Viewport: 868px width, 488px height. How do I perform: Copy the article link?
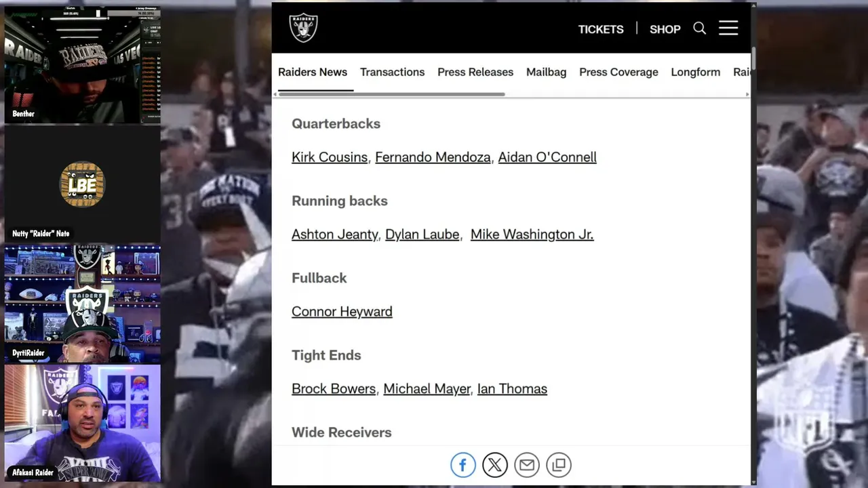click(x=559, y=465)
